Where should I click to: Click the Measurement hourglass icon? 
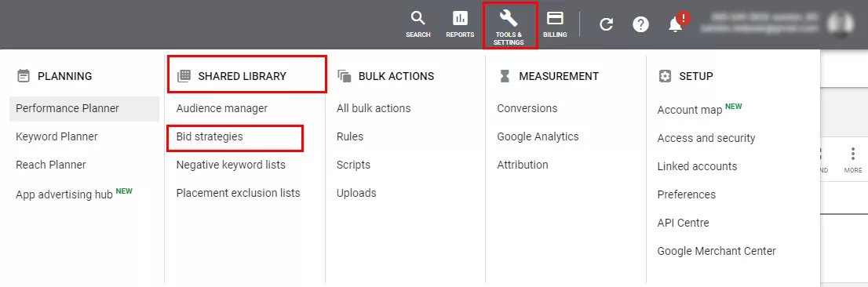(x=505, y=76)
